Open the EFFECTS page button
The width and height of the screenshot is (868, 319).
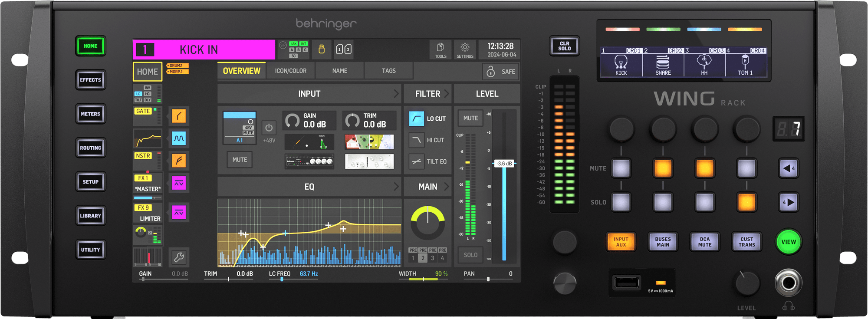click(90, 80)
